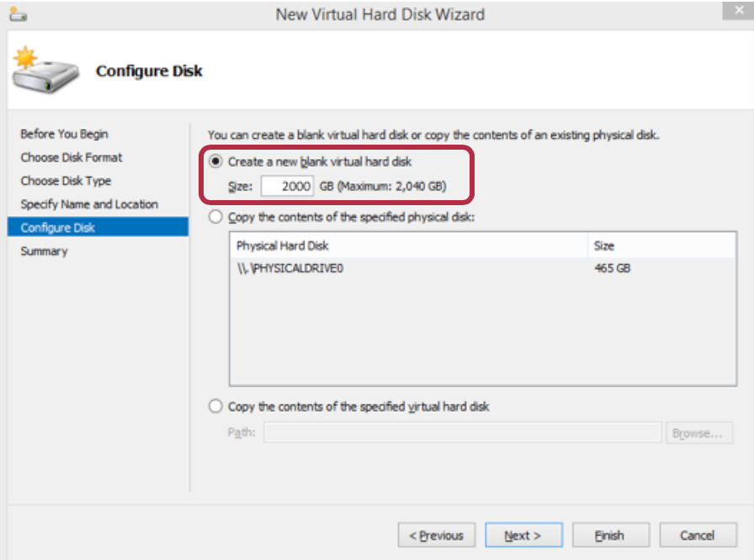Select Copy contents of specified physical disk

tap(215, 217)
